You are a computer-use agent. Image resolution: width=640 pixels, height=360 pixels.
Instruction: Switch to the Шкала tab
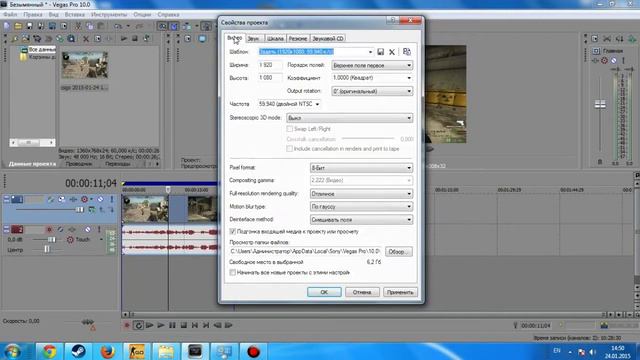coord(275,39)
